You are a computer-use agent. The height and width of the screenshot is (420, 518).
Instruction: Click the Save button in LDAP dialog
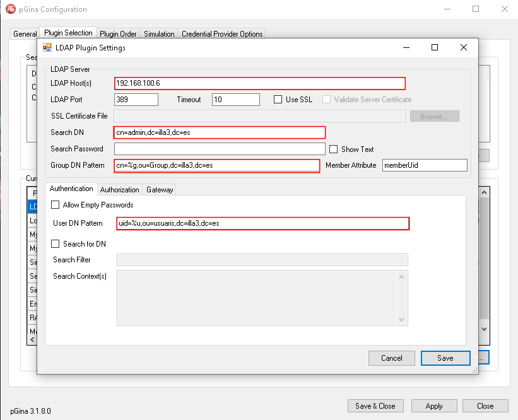(445, 358)
